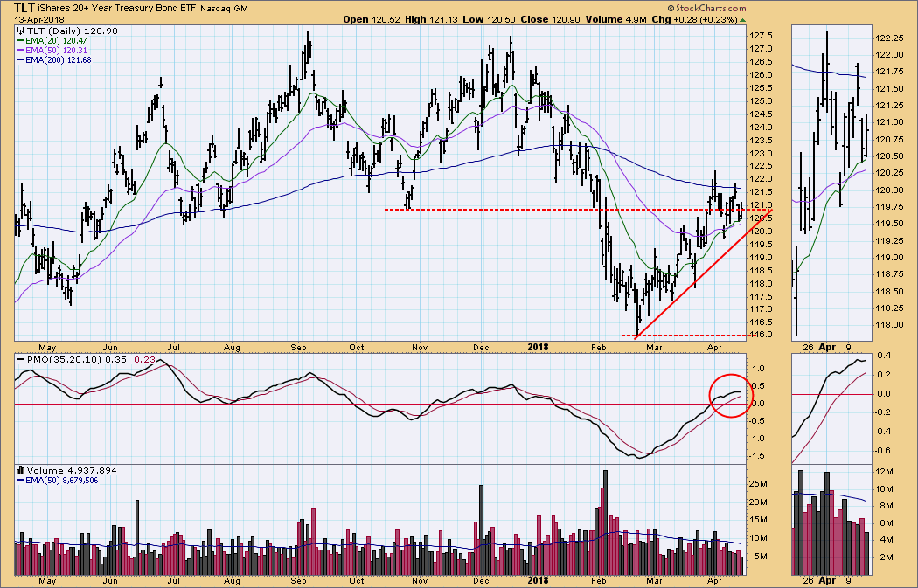Screen dimensions: 918x588
Task: Click the 13-Apr-2018 chart date
Action: [40, 20]
